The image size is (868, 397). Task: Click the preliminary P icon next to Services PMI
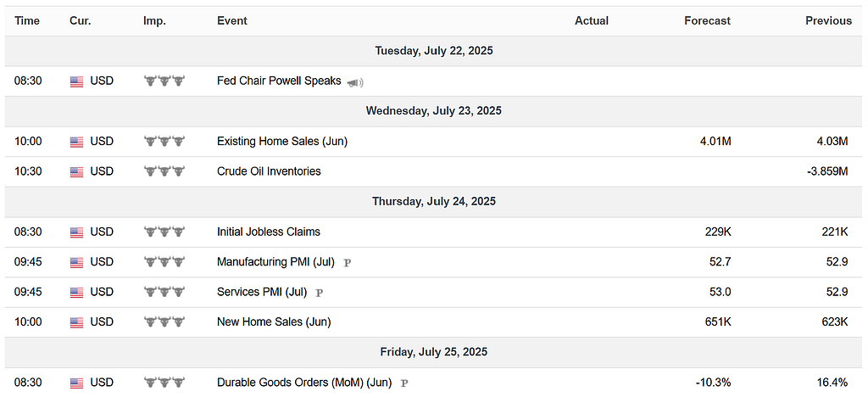[319, 293]
